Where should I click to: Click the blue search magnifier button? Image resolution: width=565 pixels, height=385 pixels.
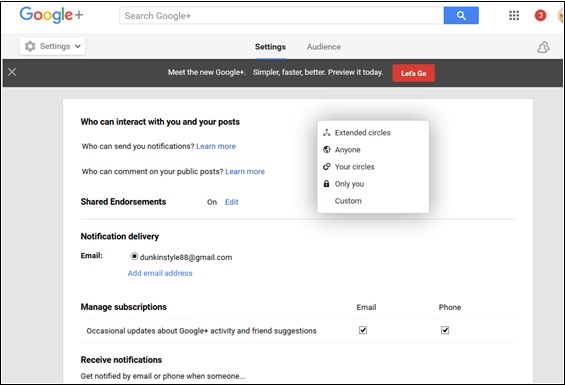(461, 16)
